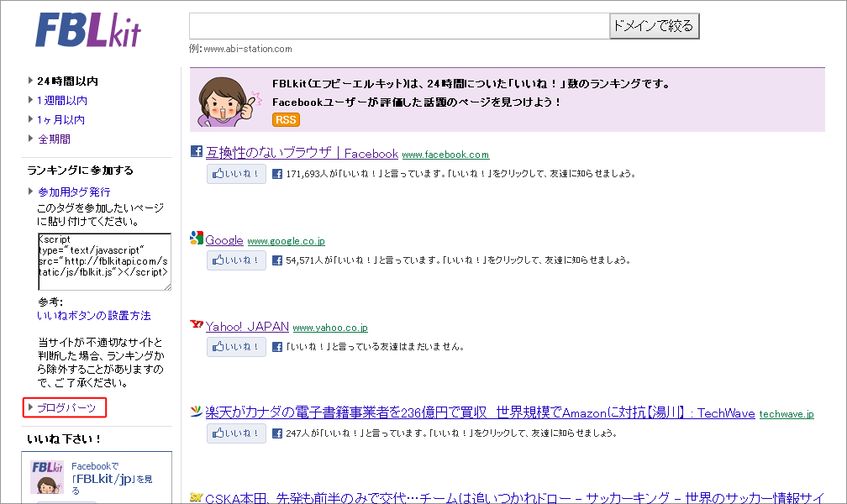Click the Facebook icon in 171,693人 row
Image resolution: width=847 pixels, height=504 pixels.
click(277, 174)
